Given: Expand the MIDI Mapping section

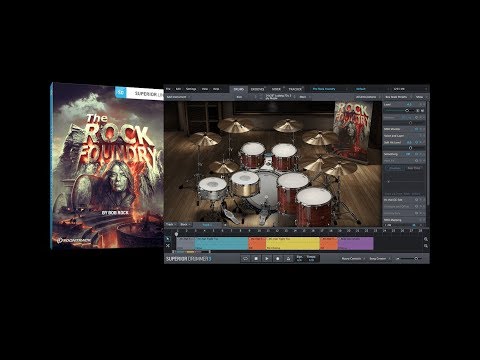Looking at the screenshot, I should (404, 220).
